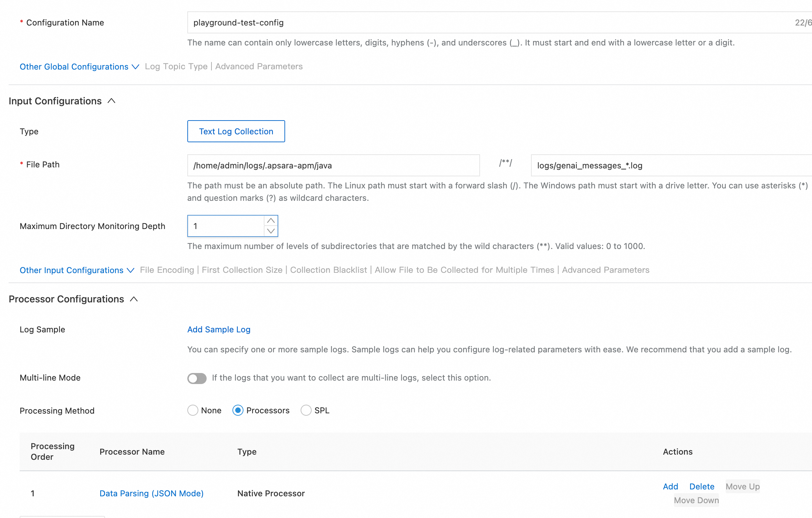The height and width of the screenshot is (518, 812).
Task: Collapse the Input Configurations section
Action: click(111, 101)
